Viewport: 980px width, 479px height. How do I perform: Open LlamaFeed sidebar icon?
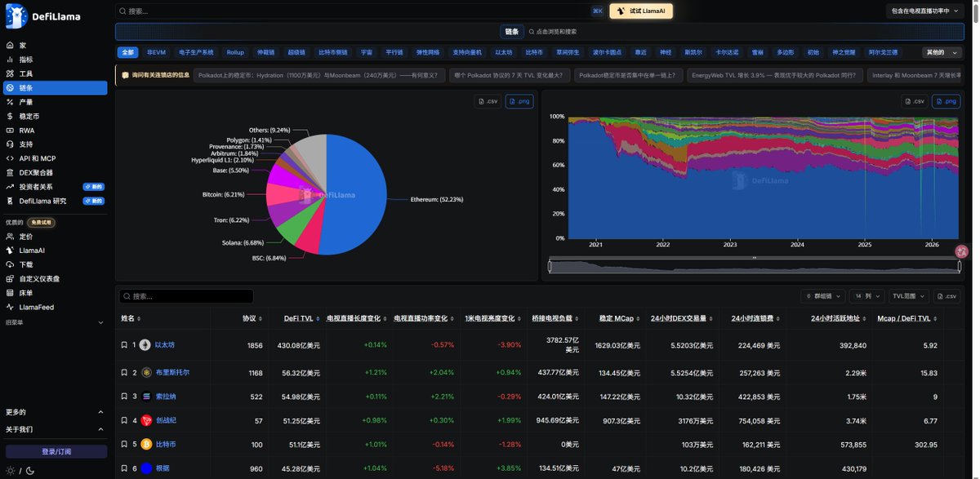(10, 307)
